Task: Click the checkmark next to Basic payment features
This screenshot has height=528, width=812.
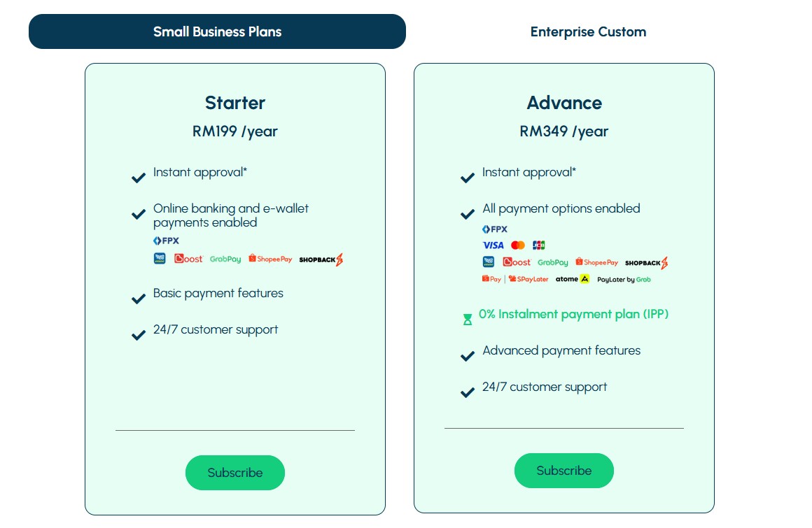Action: coord(139,299)
